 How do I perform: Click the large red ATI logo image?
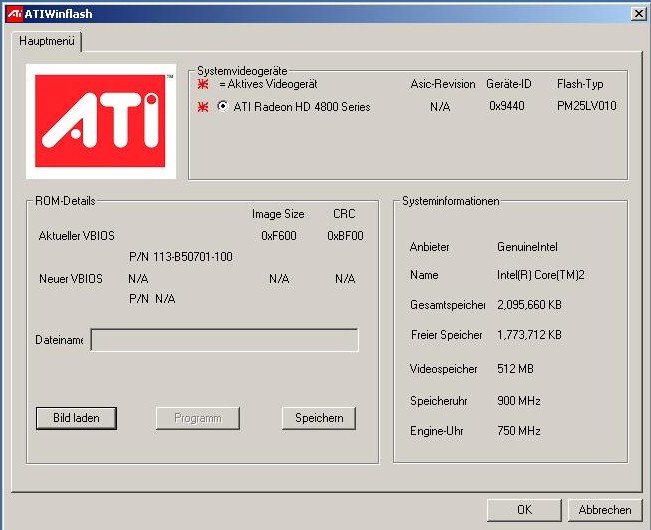(x=101, y=121)
